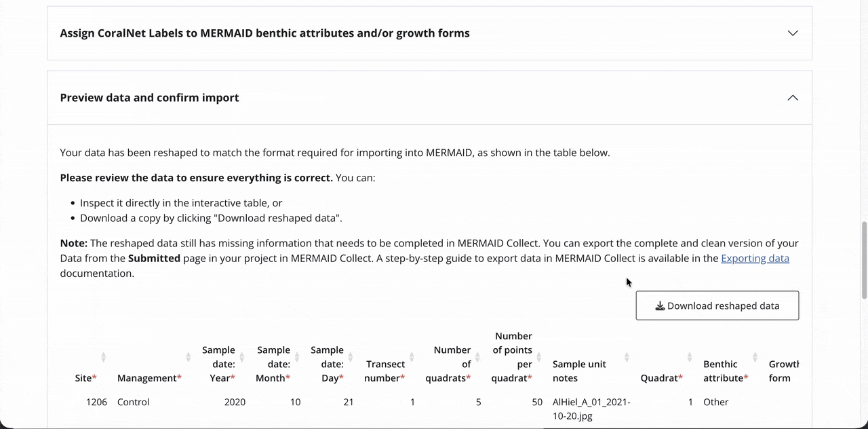
Task: Open the Exporting data documentation link
Action: [x=755, y=259]
